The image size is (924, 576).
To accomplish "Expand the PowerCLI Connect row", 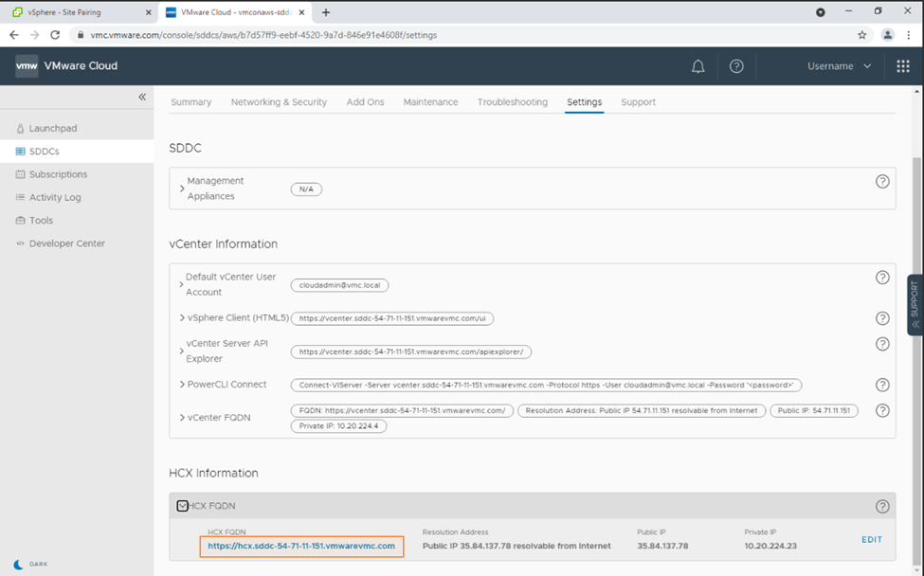I will (182, 385).
